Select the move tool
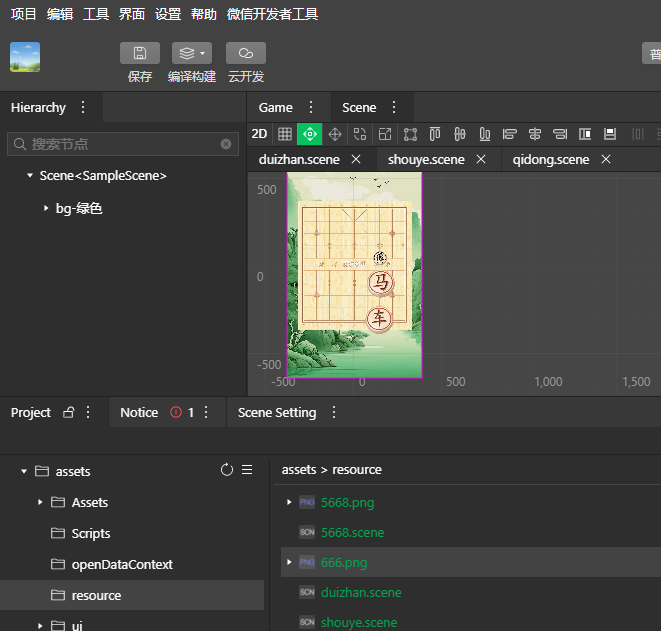Viewport: 661px width, 631px height. [335, 134]
